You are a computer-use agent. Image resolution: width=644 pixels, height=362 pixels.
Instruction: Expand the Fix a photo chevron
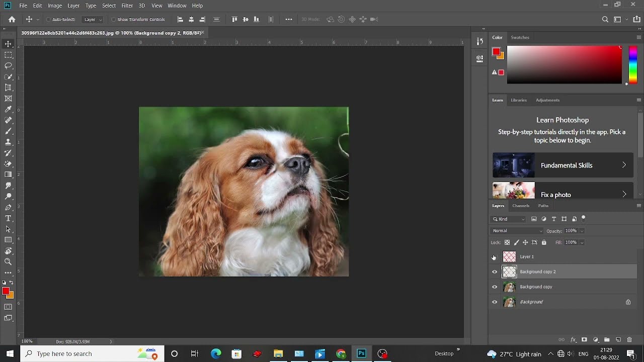(624, 195)
